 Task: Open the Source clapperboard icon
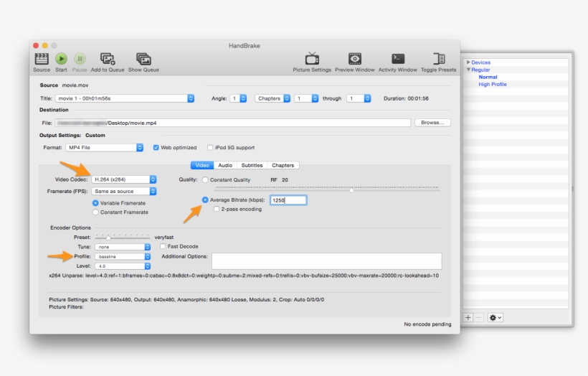coord(42,59)
